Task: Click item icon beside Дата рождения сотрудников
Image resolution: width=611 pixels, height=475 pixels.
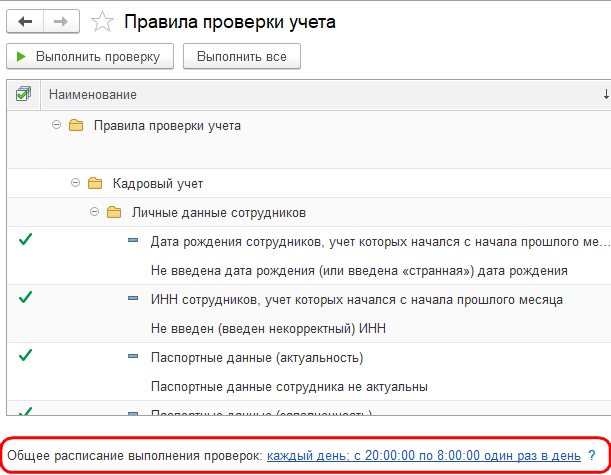Action: click(133, 240)
